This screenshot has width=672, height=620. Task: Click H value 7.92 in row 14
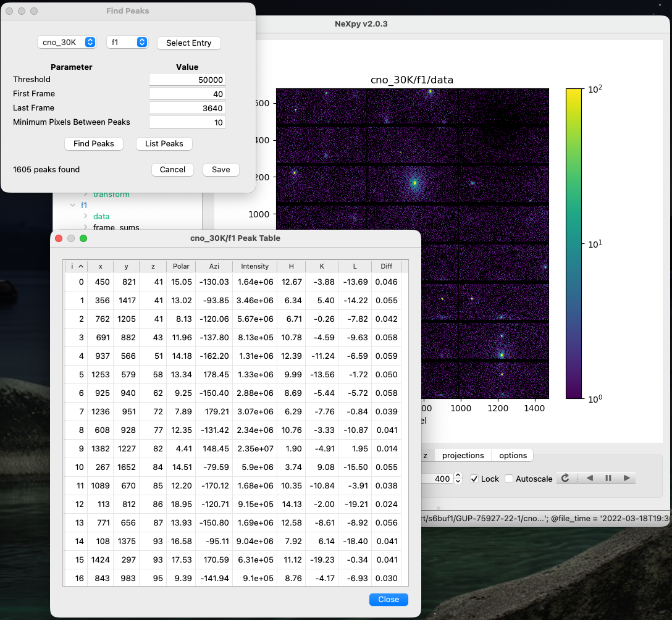pos(291,541)
